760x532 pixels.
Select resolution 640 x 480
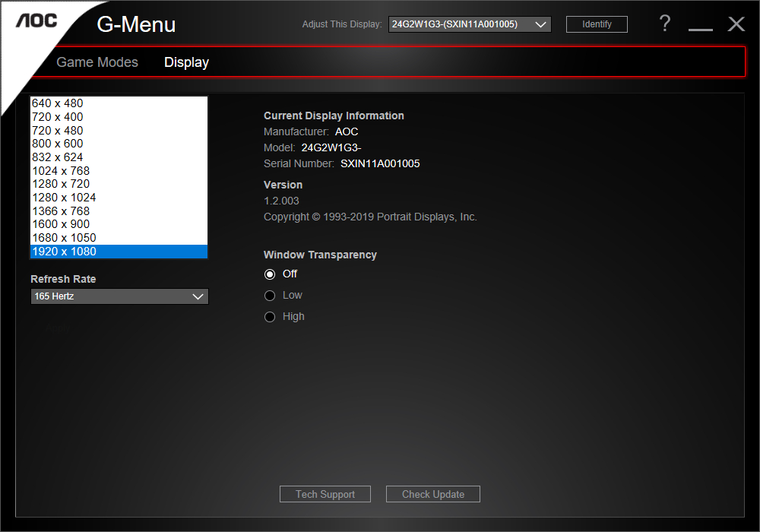point(119,103)
